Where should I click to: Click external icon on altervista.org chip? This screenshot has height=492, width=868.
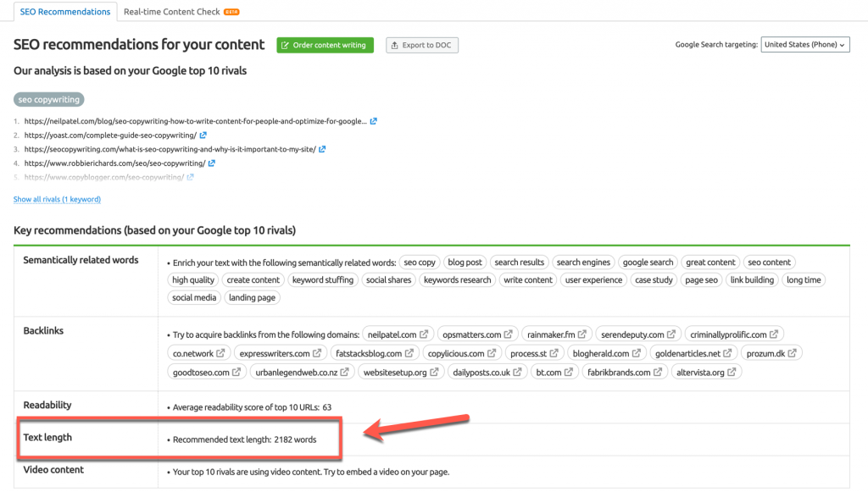(732, 372)
